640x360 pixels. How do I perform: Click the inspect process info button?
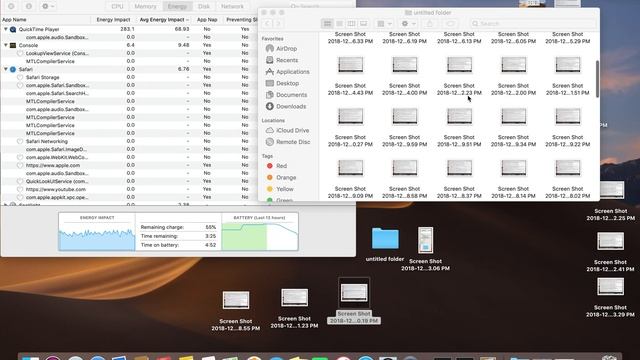29,7
